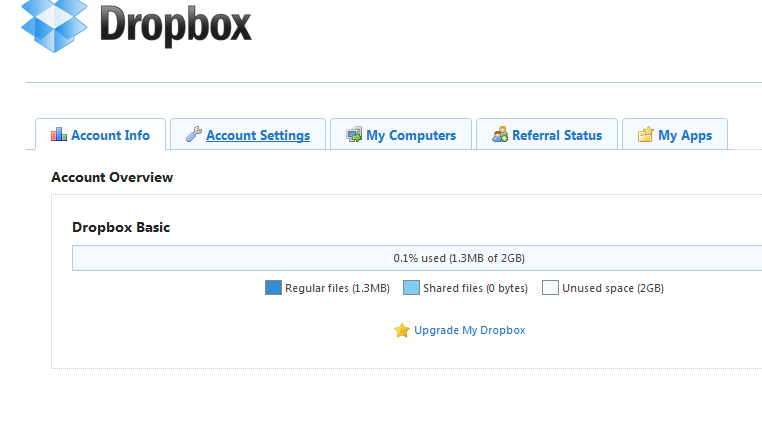Viewport: 762px width, 437px height.
Task: Click the 'Regular files (1.3MB)' legend text
Action: coord(337,288)
